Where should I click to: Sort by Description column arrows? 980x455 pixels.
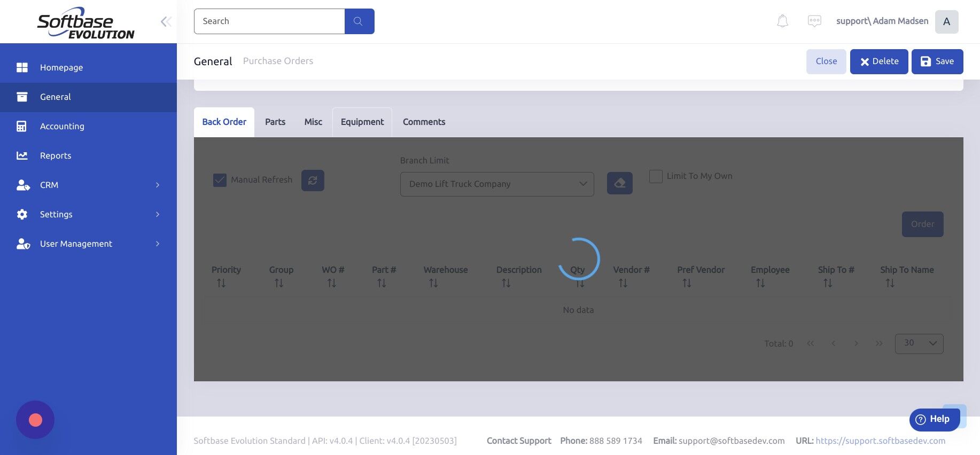click(x=506, y=283)
